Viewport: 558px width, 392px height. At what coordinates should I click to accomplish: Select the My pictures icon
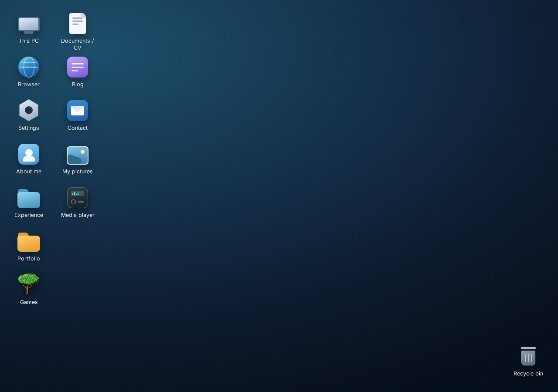(x=78, y=155)
